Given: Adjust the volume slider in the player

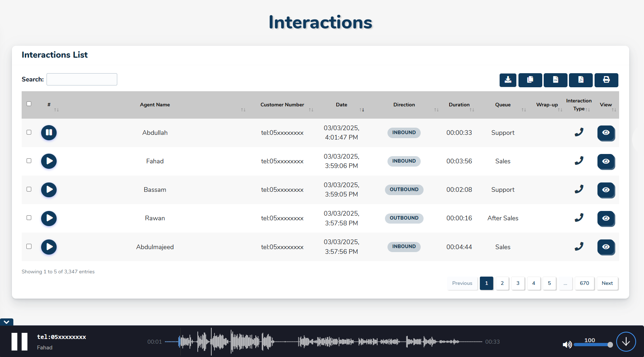Looking at the screenshot, I should tap(592, 345).
